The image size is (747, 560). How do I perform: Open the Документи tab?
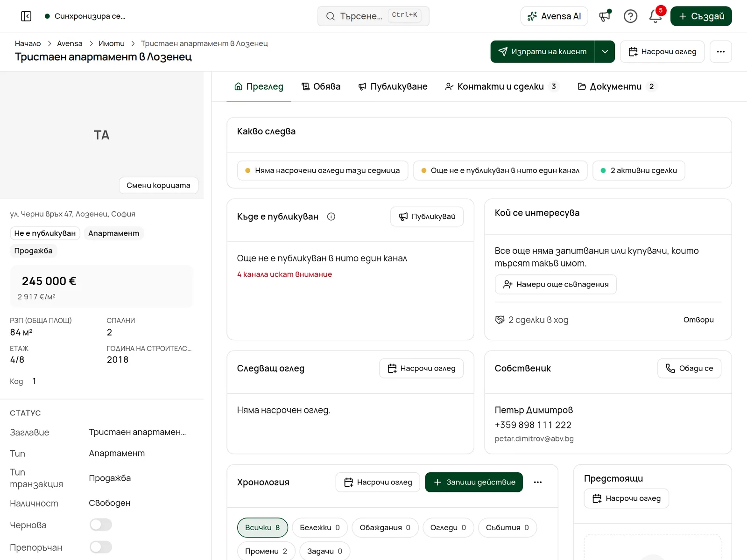pyautogui.click(x=617, y=86)
